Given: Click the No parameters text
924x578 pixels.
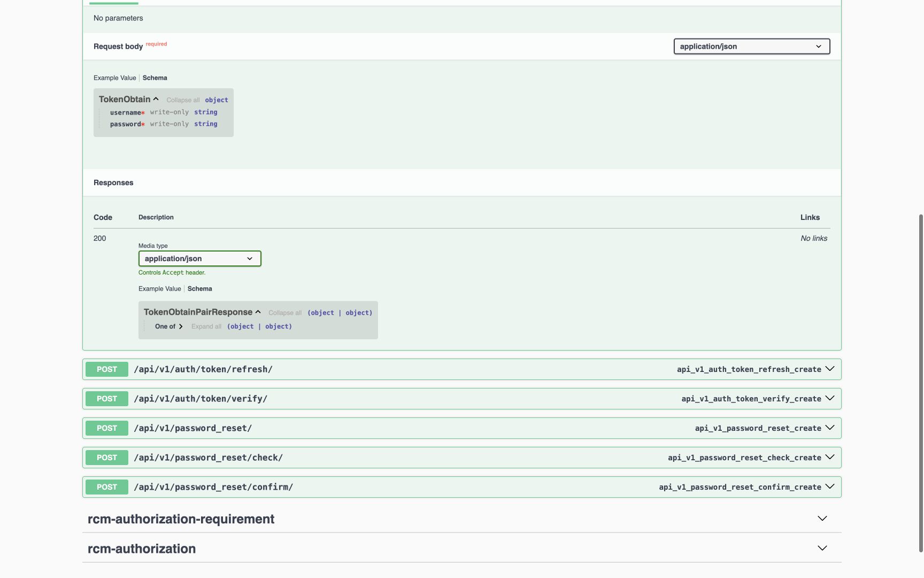Looking at the screenshot, I should [x=118, y=18].
